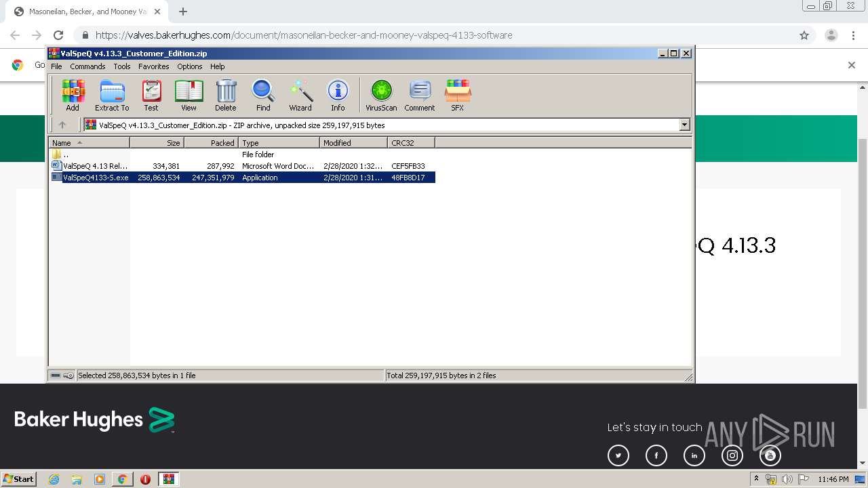The width and height of the screenshot is (868, 488).
Task: Click the Windows Start button
Action: tap(18, 479)
